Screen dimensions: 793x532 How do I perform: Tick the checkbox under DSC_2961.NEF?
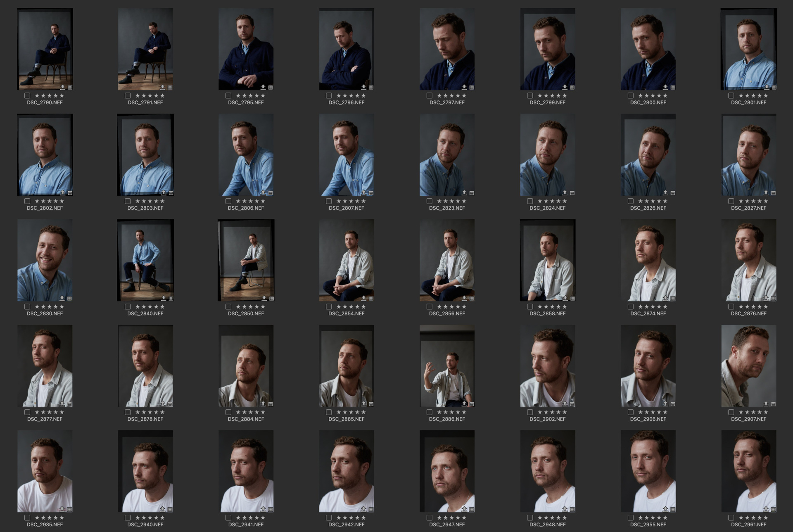[x=731, y=518]
